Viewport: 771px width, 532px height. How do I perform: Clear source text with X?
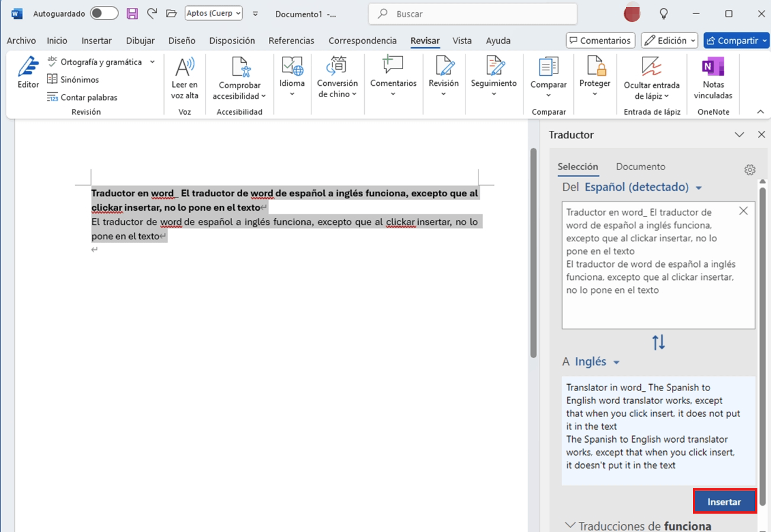pos(744,211)
